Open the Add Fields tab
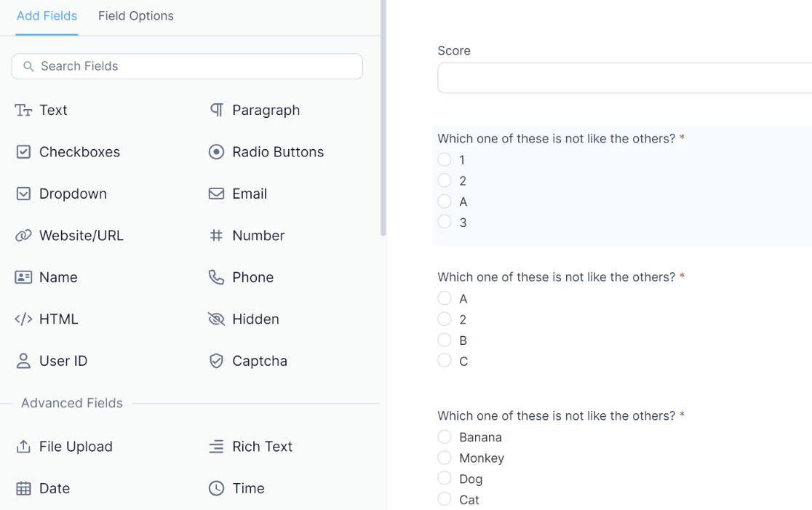The image size is (812, 510). point(47,15)
